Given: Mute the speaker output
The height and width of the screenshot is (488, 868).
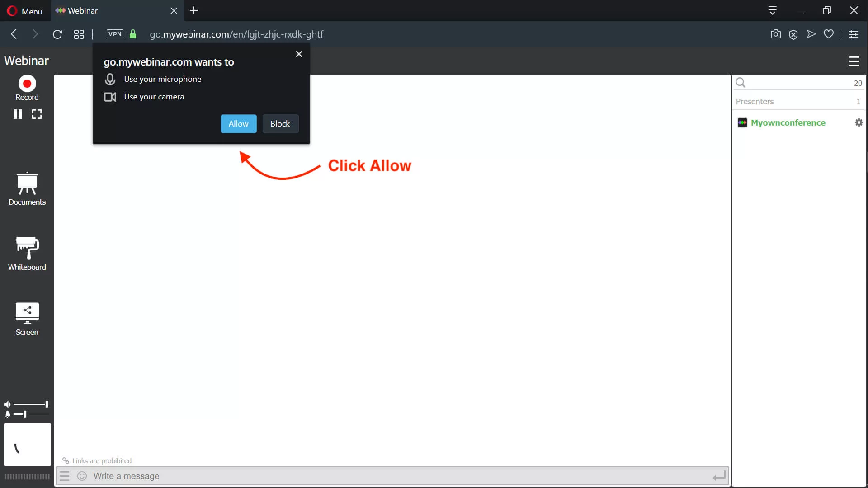Looking at the screenshot, I should pyautogui.click(x=7, y=404).
